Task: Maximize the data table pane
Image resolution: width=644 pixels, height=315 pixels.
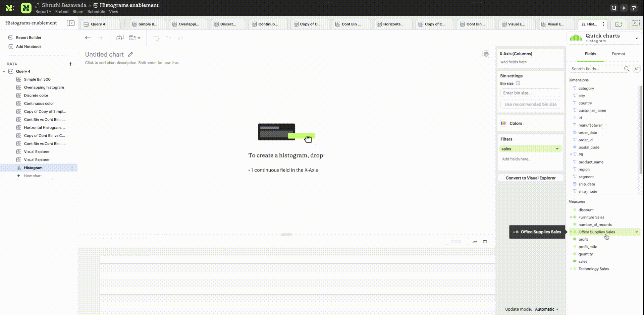Action: [485, 242]
